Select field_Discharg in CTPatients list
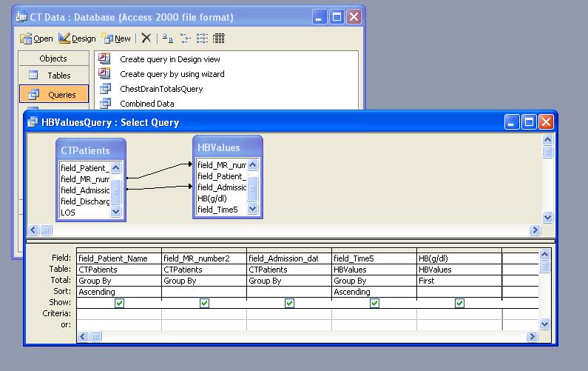Viewport: 588px width, 371px height. [85, 201]
